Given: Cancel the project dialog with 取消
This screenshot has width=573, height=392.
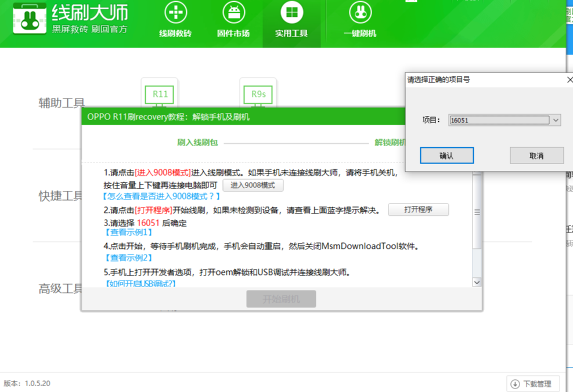Looking at the screenshot, I should (536, 156).
